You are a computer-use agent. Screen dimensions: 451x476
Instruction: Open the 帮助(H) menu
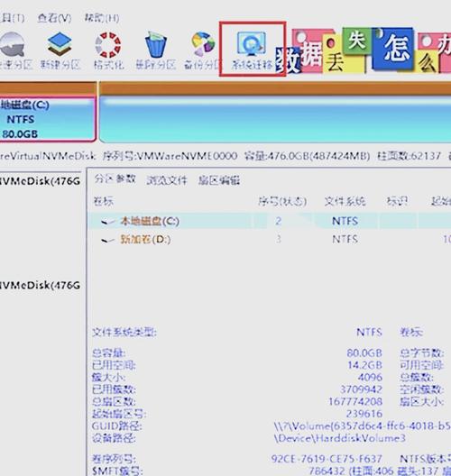pos(101,18)
